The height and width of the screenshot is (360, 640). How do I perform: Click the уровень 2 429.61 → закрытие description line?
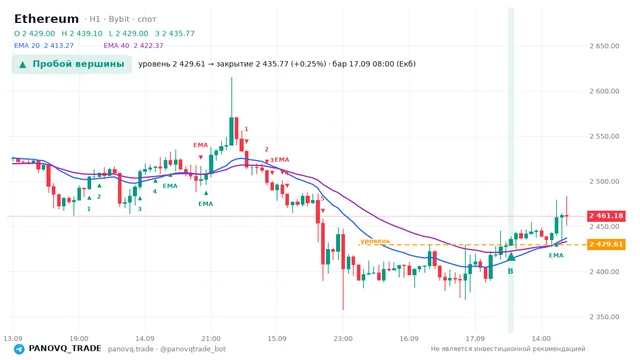pos(277,64)
